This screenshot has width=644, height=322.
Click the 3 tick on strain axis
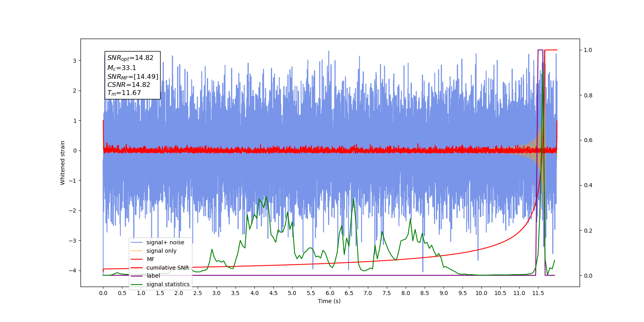tap(74, 61)
